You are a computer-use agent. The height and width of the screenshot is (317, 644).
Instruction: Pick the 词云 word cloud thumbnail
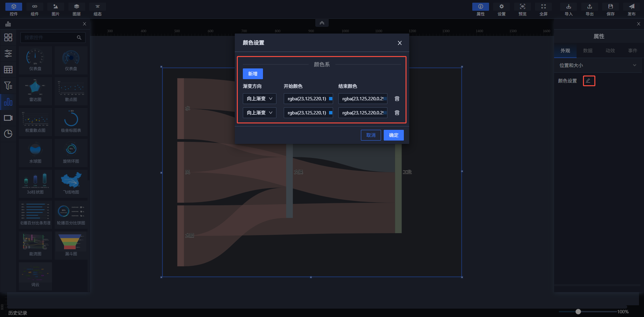tap(35, 276)
